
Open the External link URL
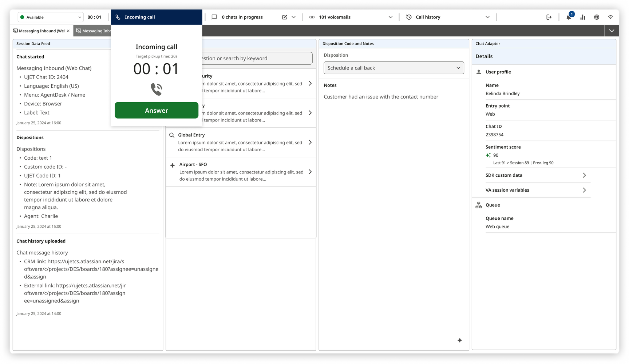[75, 293]
